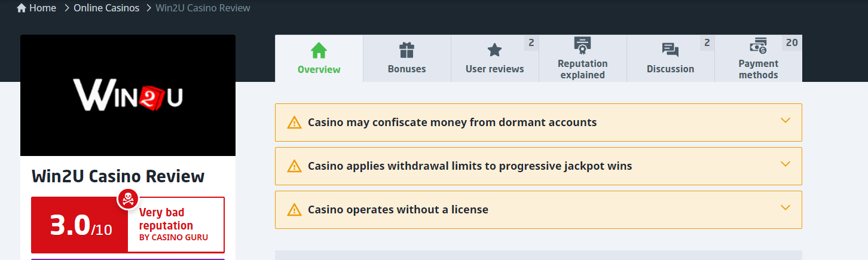The height and width of the screenshot is (260, 868).
Task: Click the Payment methods cash icon
Action: [x=758, y=45]
